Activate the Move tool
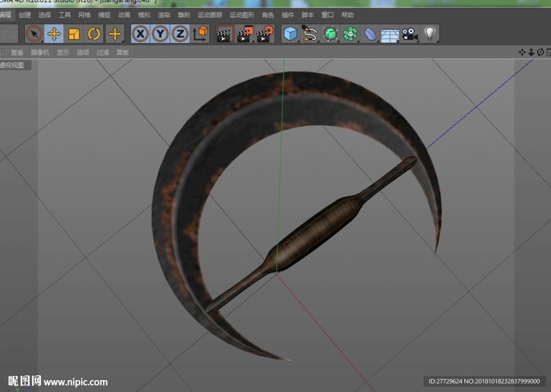This screenshot has width=551, height=392. click(54, 34)
